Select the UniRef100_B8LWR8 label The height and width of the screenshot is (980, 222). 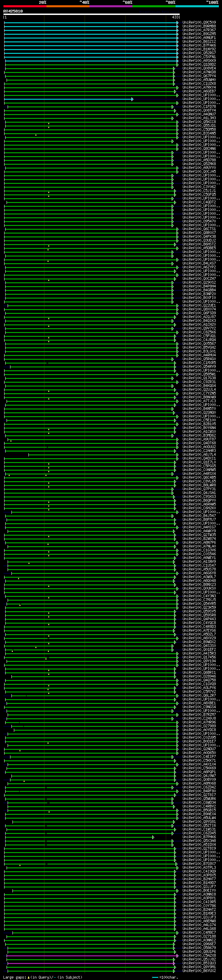click(199, 485)
